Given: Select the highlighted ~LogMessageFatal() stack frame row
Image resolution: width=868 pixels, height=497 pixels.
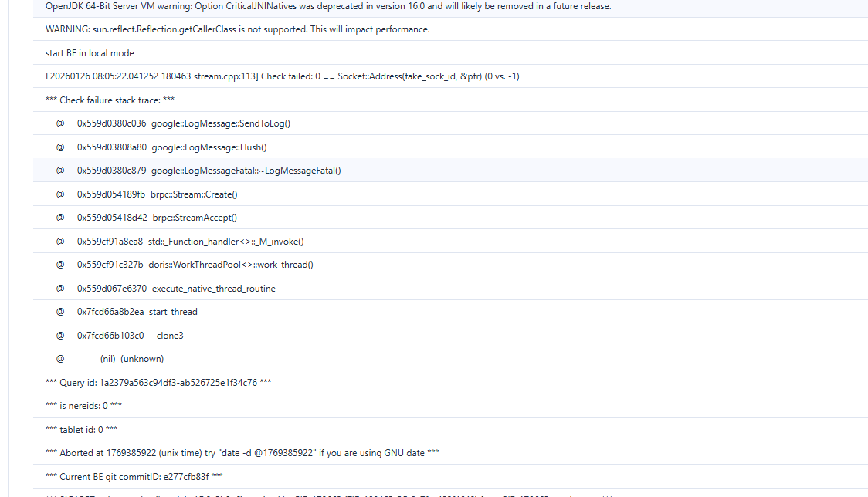Looking at the screenshot, I should 209,171.
